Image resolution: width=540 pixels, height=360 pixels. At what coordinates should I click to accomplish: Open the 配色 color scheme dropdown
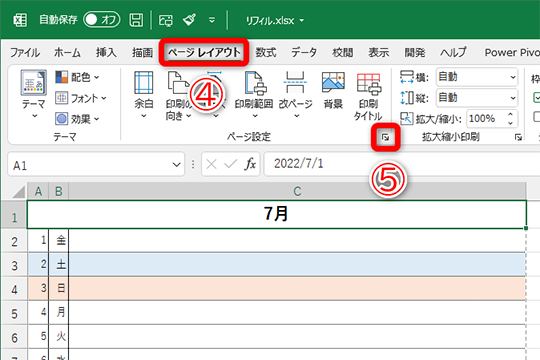point(77,77)
